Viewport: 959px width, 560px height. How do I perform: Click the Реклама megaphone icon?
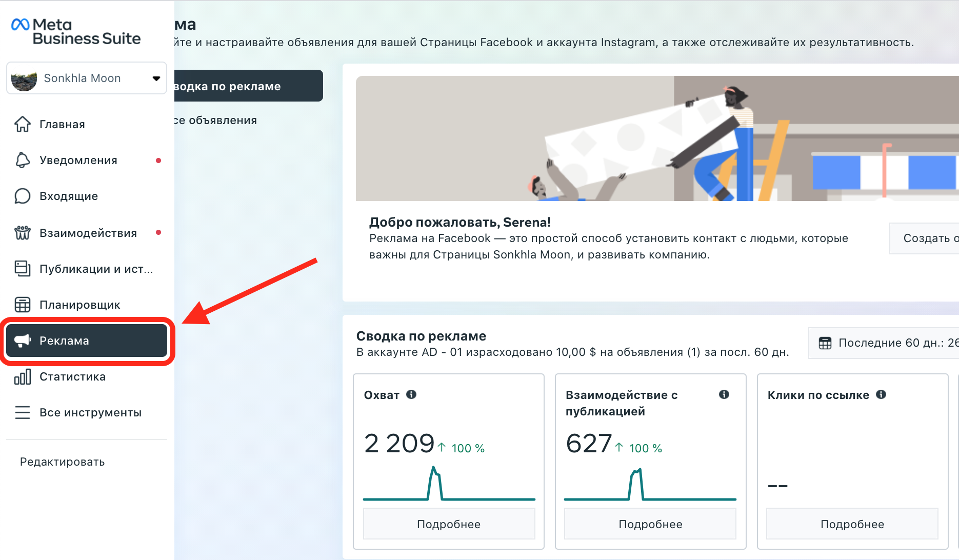coord(23,341)
